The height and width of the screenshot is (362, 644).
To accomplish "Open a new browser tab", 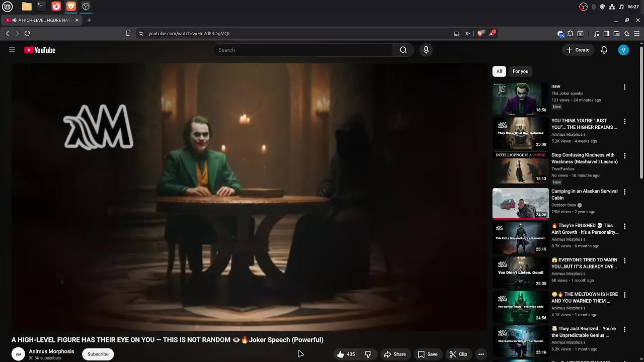I will (x=89, y=20).
